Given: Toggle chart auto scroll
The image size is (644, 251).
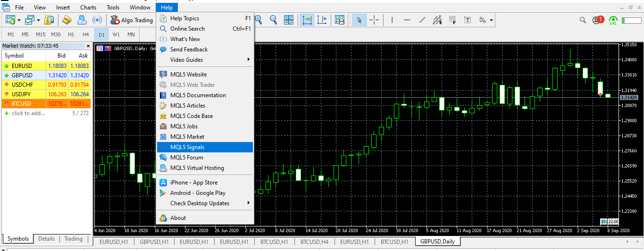Looking at the screenshot, I should pos(307,20).
